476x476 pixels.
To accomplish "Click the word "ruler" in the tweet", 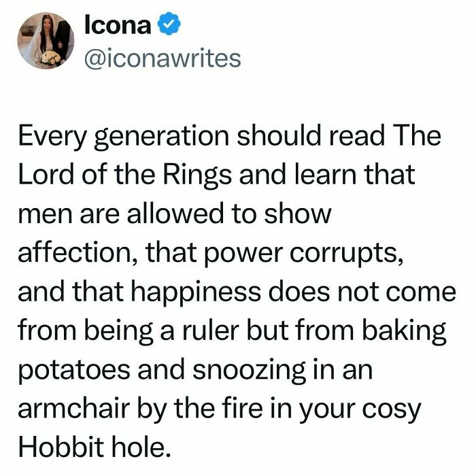I will pos(211,330).
